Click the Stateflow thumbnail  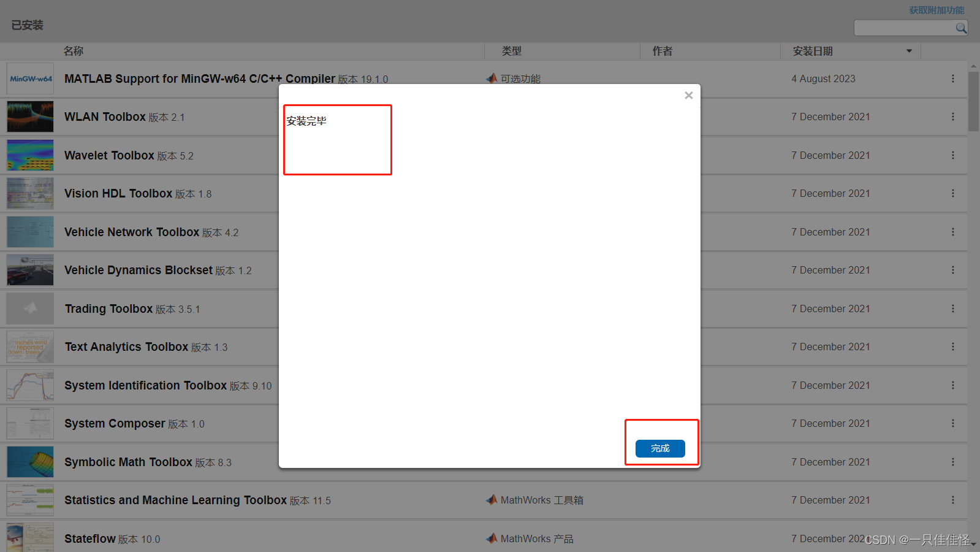pyautogui.click(x=30, y=538)
